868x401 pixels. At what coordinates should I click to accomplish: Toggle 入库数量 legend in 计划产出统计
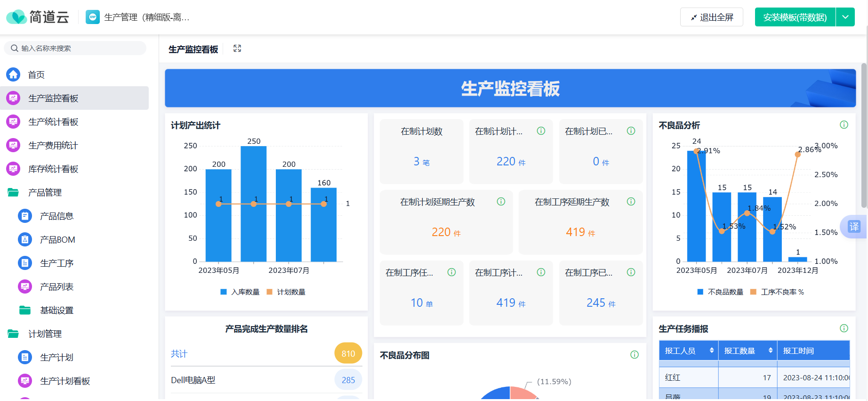tap(240, 292)
